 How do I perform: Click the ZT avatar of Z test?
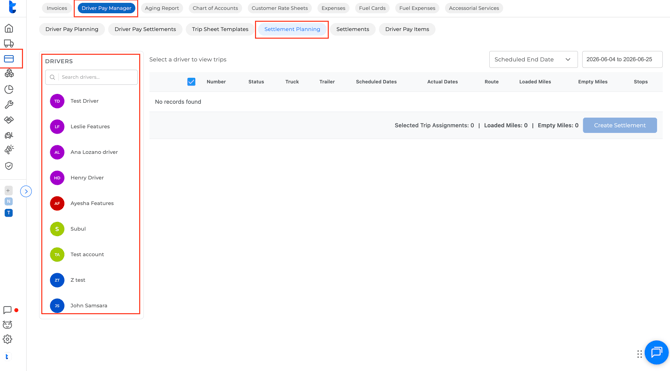[57, 280]
